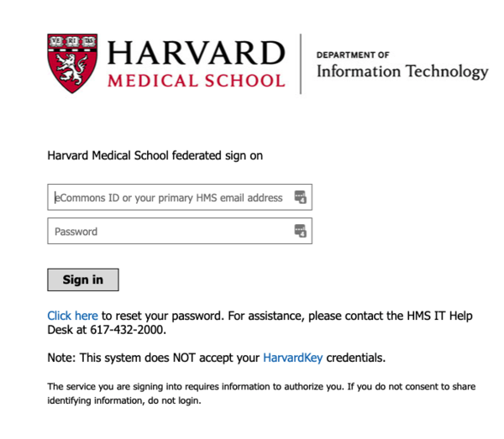
Task: Click the 'to reset your password' sentence
Action: click(x=162, y=316)
